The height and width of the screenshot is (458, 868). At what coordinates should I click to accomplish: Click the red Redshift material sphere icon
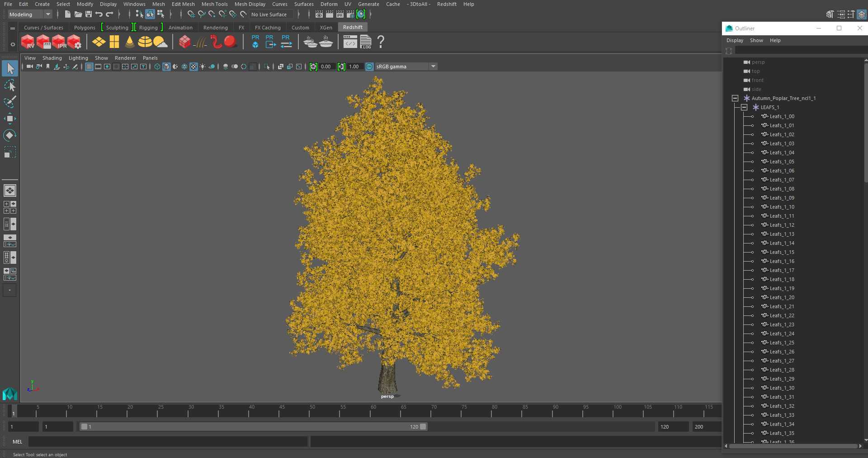point(230,42)
